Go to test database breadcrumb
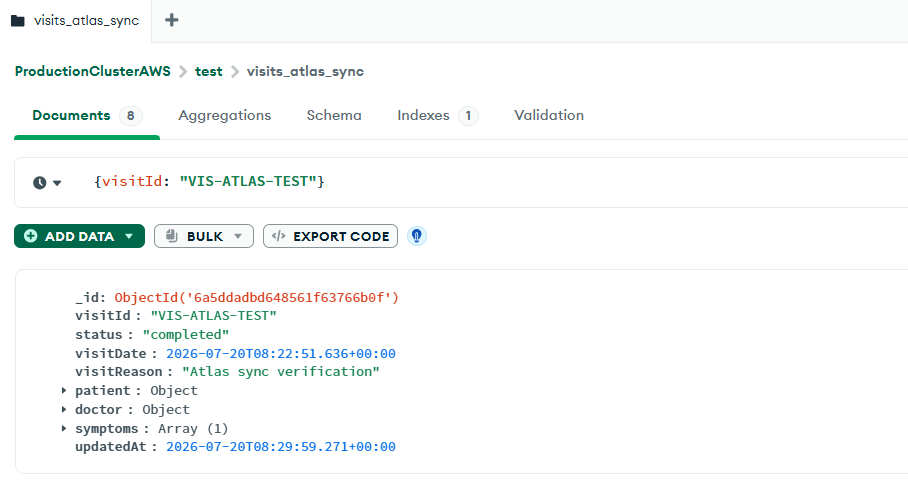Viewport: 908px width, 481px height. tap(208, 71)
